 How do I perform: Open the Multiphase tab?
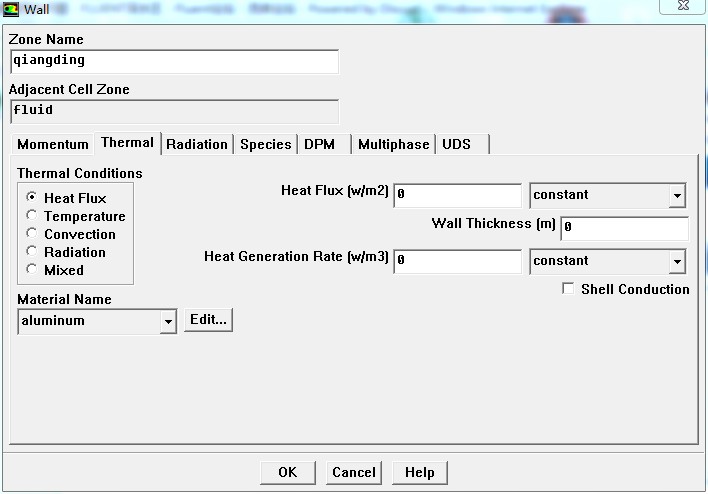393,144
